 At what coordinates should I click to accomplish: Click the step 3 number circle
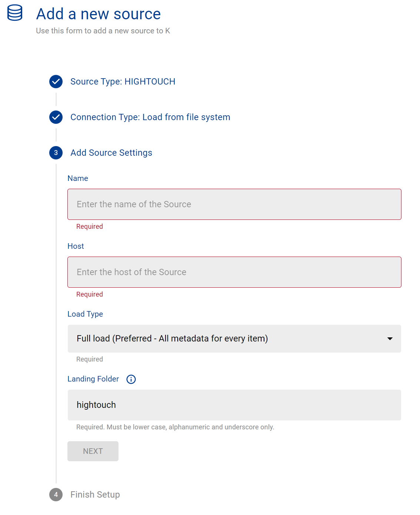pyautogui.click(x=56, y=153)
